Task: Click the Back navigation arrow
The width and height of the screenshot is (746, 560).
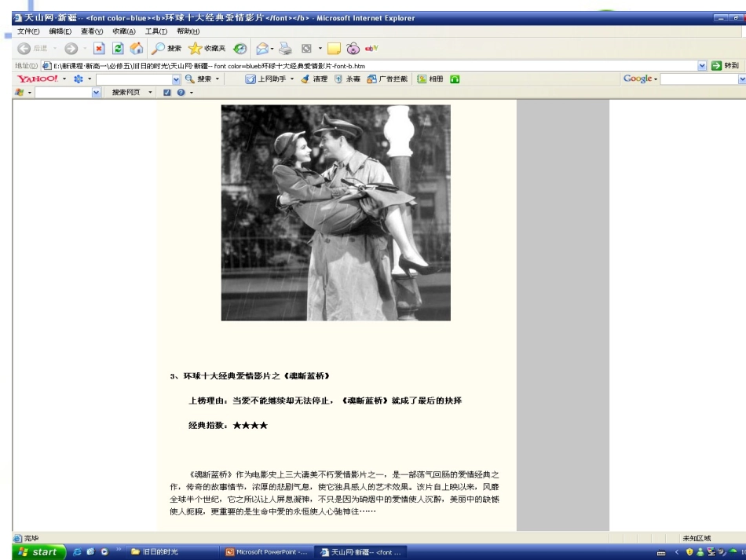Action: click(x=24, y=49)
